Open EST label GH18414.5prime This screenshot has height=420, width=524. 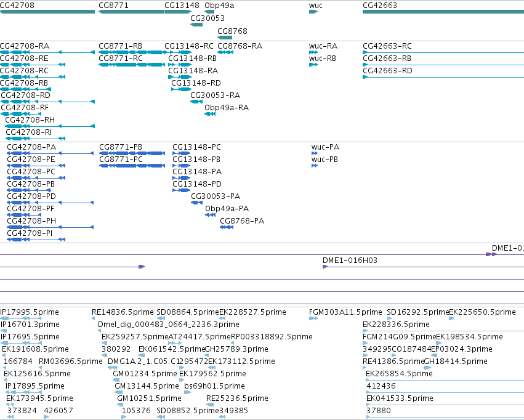tap(456, 361)
